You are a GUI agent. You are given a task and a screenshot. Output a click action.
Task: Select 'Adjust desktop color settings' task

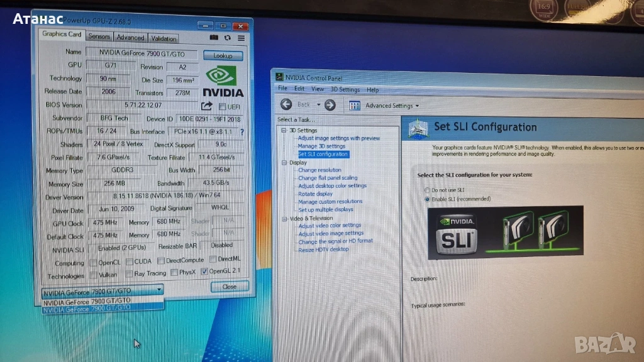tap(332, 186)
